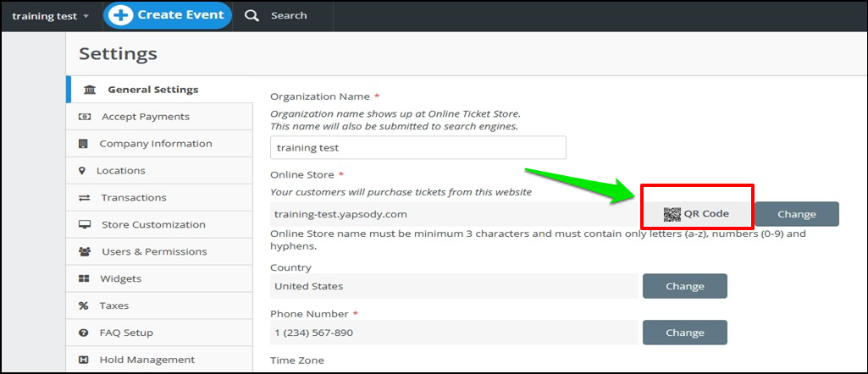The image size is (868, 374).
Task: Click the Locations pin icon
Action: [x=82, y=170]
